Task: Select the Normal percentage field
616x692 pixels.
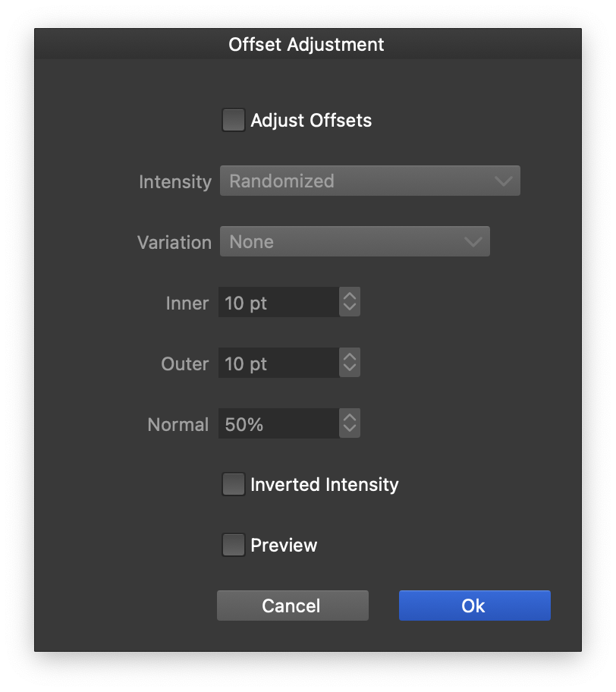Action: point(278,424)
